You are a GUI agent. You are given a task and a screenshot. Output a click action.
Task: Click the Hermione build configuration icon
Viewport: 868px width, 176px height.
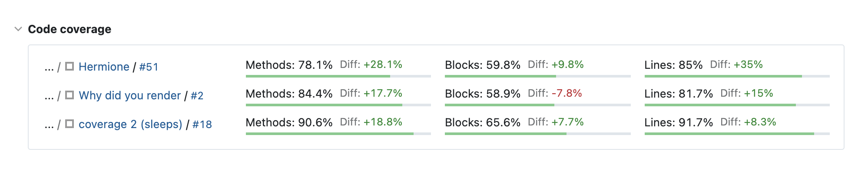pyautogui.click(x=70, y=66)
